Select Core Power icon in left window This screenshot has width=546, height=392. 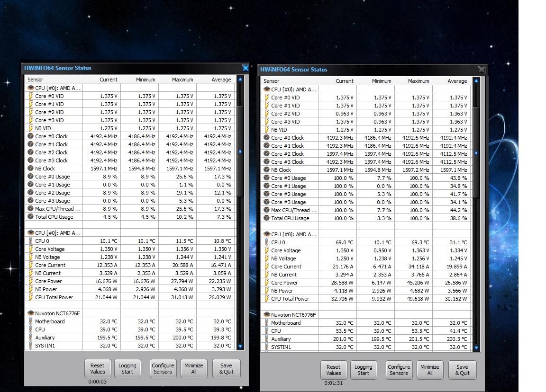pos(31,281)
